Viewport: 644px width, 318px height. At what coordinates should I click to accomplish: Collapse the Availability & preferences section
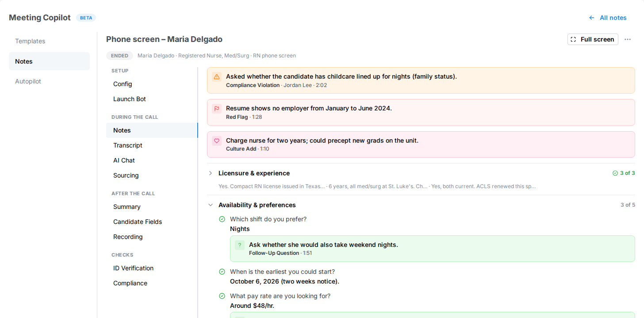click(x=211, y=205)
